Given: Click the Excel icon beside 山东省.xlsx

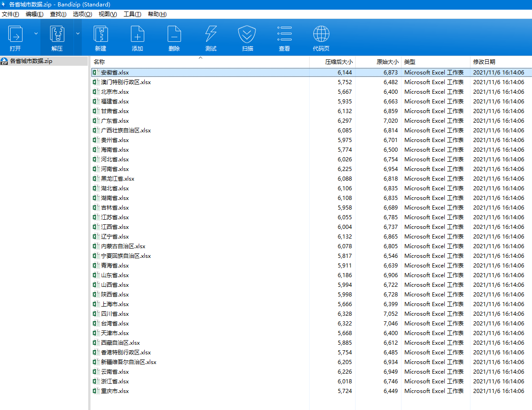Looking at the screenshot, I should point(96,275).
